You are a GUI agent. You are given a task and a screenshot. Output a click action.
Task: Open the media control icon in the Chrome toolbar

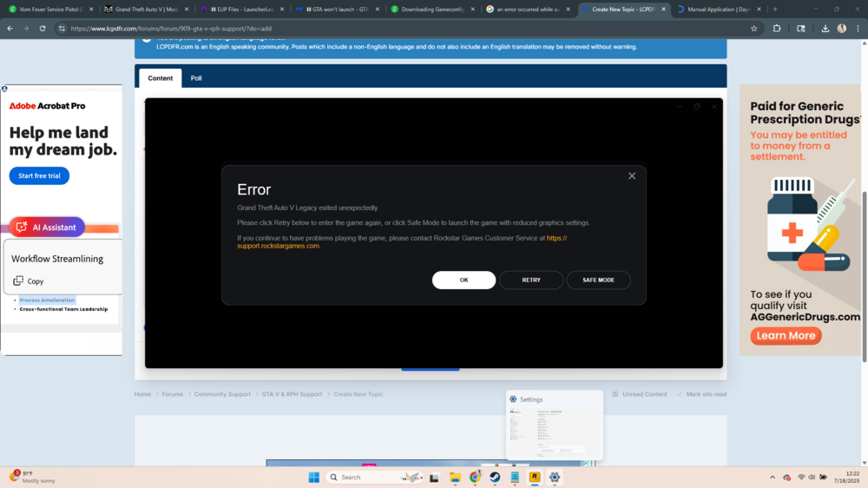click(x=801, y=29)
